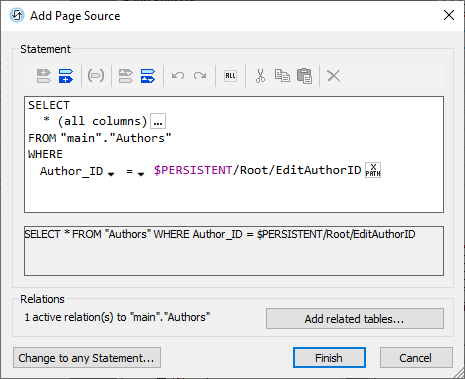
Task: Click the blue append-row toolbar icon
Action: pos(66,76)
